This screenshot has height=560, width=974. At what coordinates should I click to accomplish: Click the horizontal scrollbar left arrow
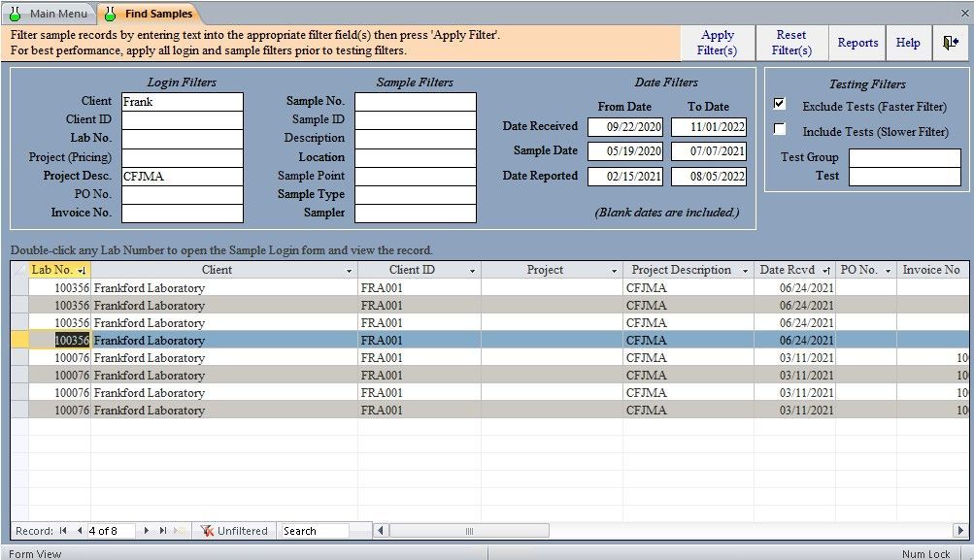382,531
